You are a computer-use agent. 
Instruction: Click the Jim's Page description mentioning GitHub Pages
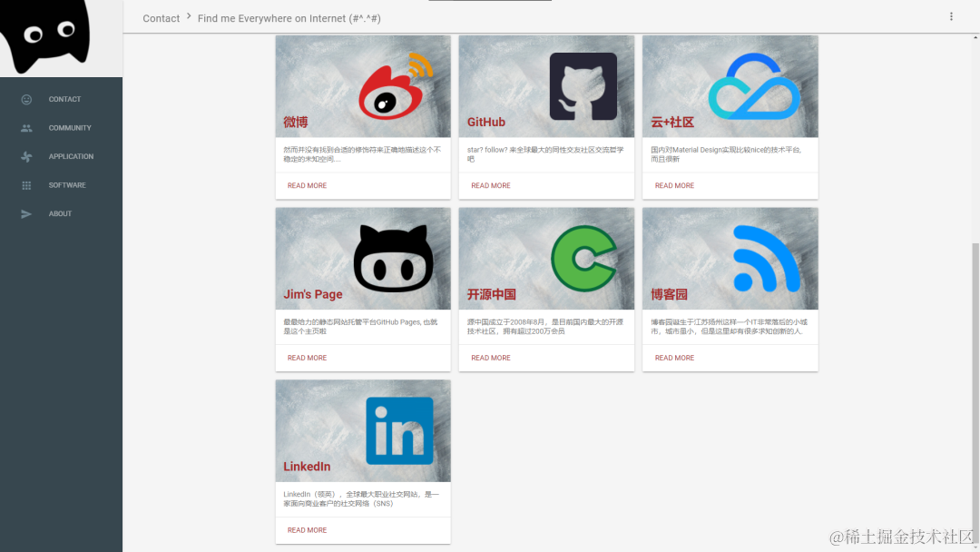tap(360, 327)
